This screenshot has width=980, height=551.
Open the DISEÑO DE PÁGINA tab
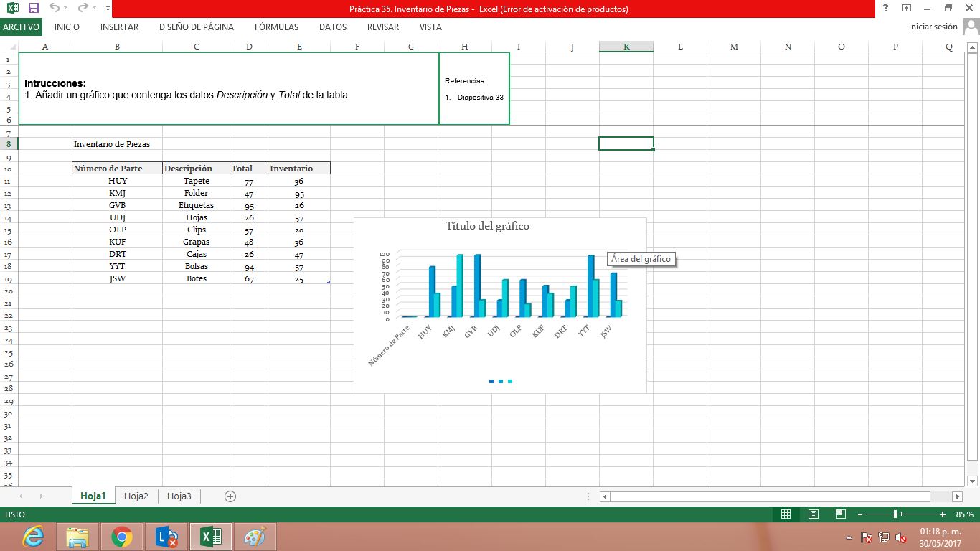point(197,27)
